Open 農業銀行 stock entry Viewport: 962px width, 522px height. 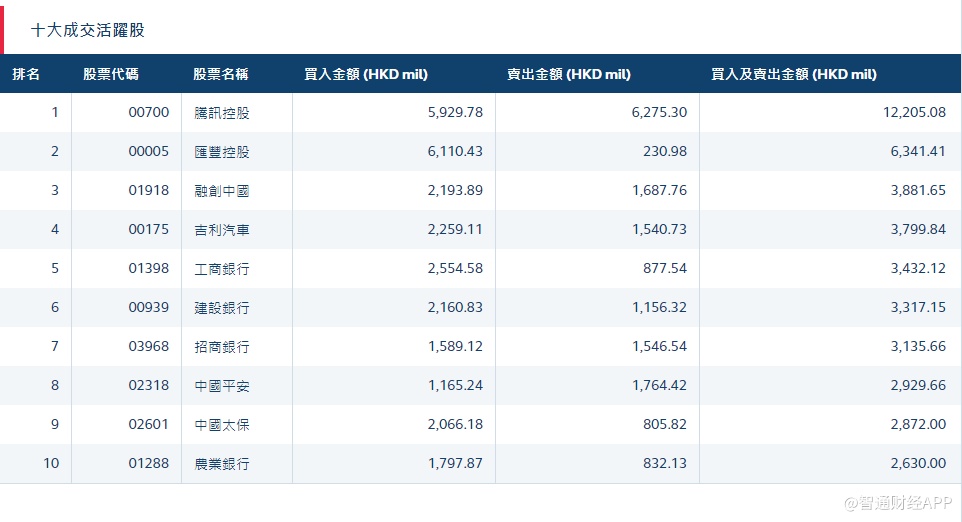[x=222, y=464]
